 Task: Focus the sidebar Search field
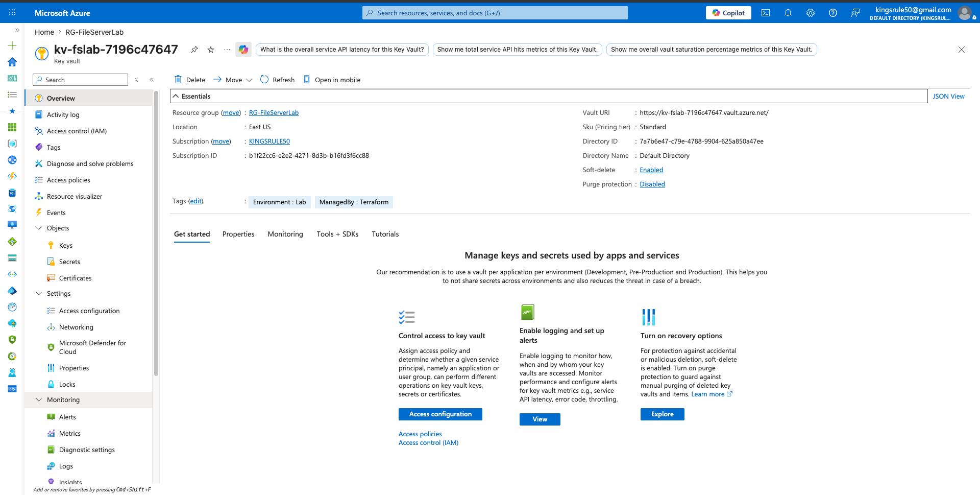[81, 80]
